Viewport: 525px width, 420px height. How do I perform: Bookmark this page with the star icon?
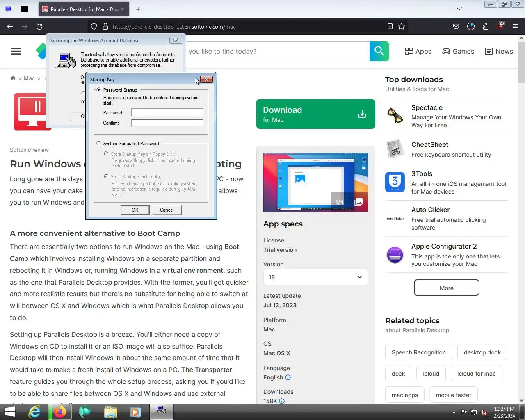coord(402,27)
